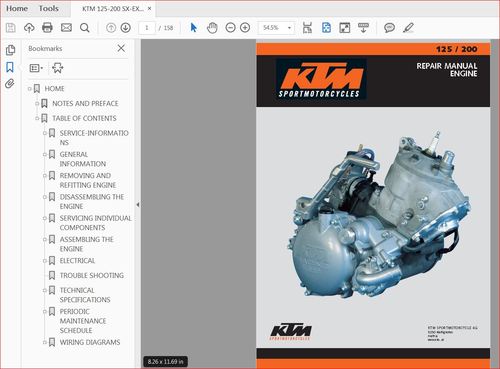Collapse the TABLE OF CONTENTS bookmark

(x=37, y=118)
